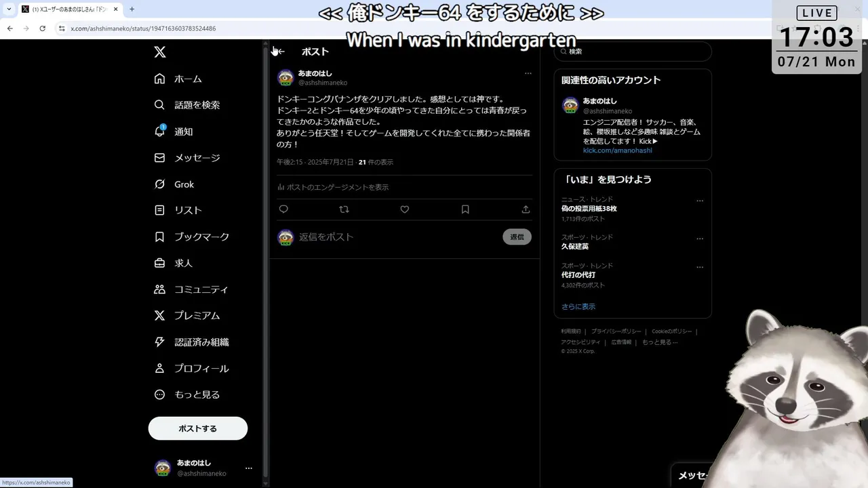Viewport: 868px width, 488px height.
Task: Open 利用規約 footer link
Action: point(571,331)
